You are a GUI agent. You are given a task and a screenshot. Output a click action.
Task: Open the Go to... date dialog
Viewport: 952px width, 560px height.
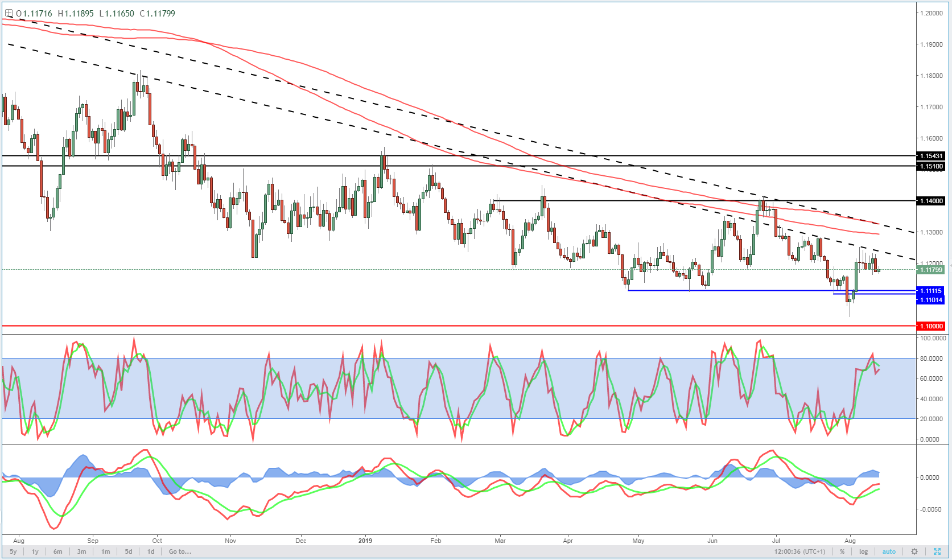(180, 551)
